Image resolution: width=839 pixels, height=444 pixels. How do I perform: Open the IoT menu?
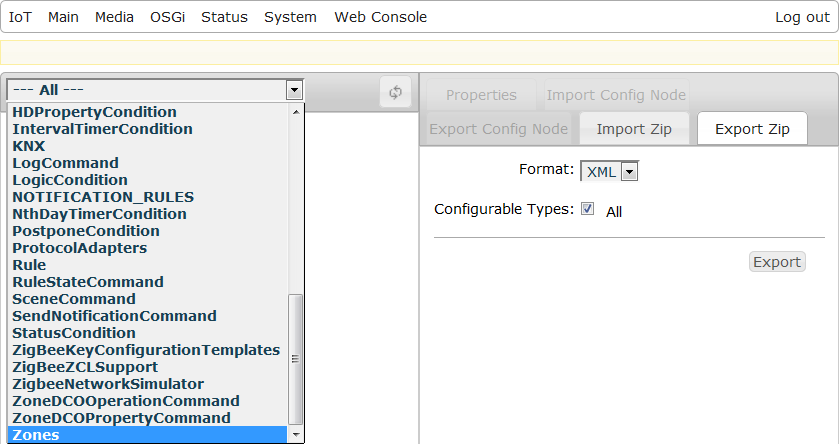click(x=20, y=17)
